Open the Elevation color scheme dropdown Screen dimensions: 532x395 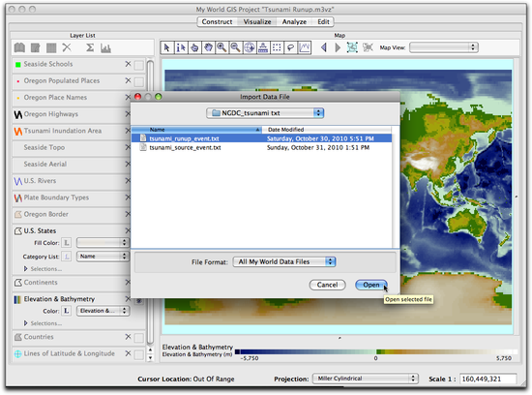pyautogui.click(x=103, y=311)
